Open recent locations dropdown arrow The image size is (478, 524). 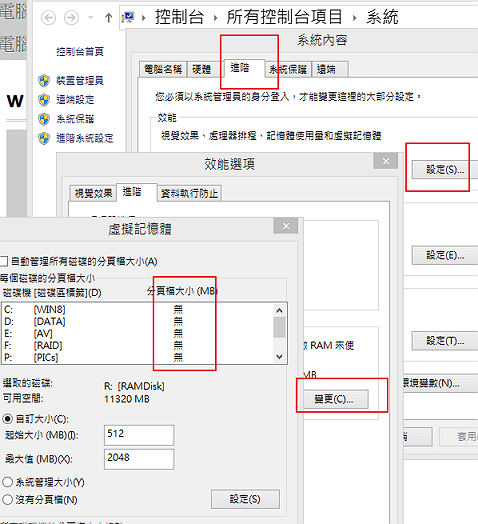click(x=91, y=17)
